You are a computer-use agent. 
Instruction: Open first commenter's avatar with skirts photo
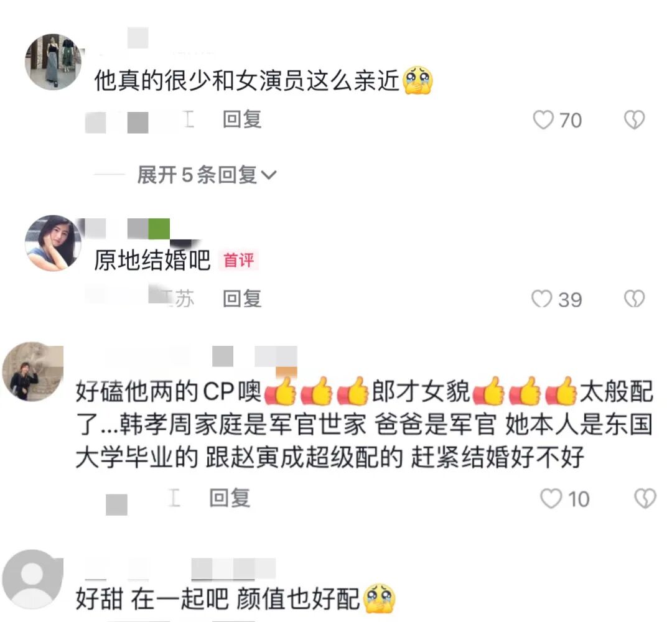(x=53, y=62)
